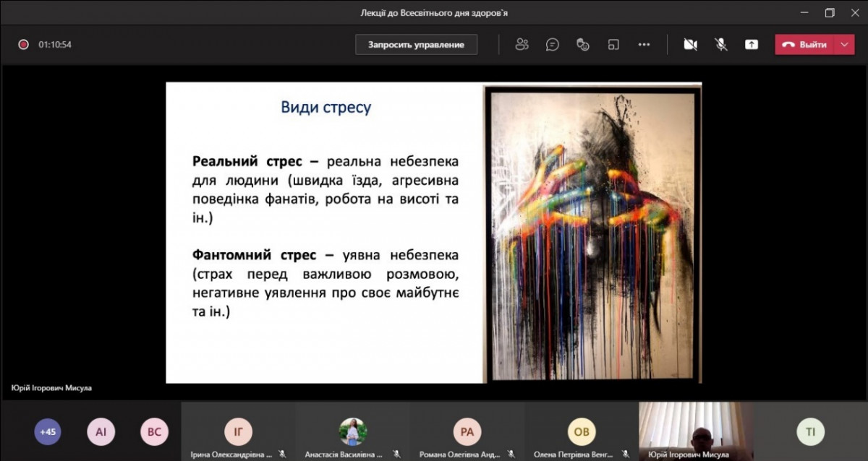Toggle the camera on
Screen dimensions: 868x461
[x=690, y=45]
